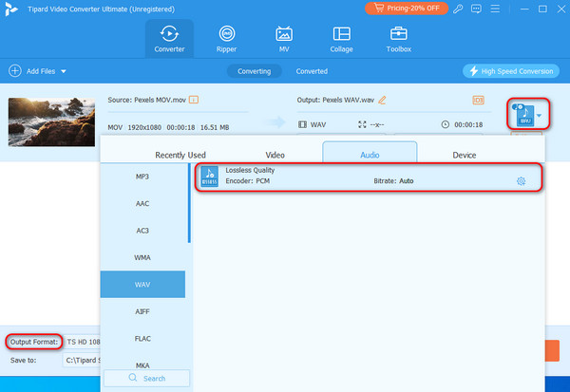Click the Pexels MOV video thumbnail
The width and height of the screenshot is (570, 392).
click(x=51, y=122)
